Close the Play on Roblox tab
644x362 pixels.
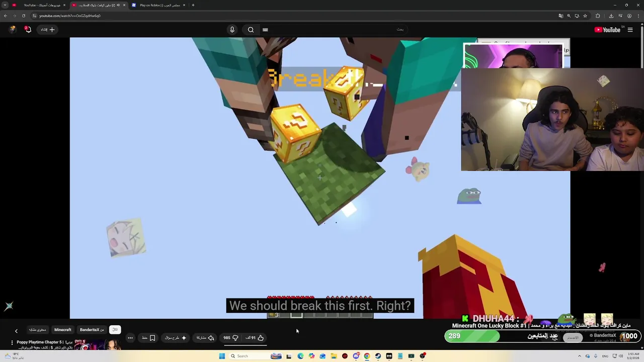click(x=184, y=5)
